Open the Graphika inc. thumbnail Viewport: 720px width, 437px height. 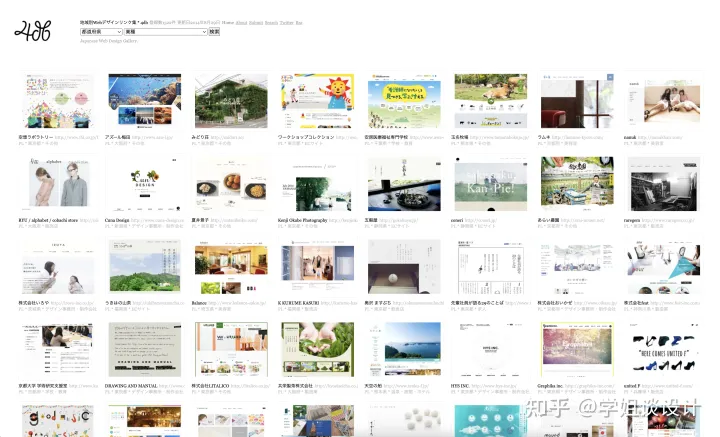point(577,349)
